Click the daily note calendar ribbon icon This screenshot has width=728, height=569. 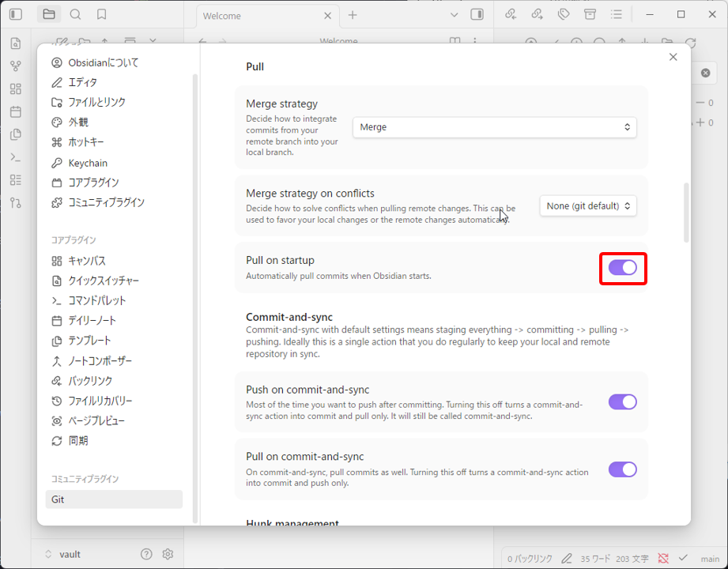point(16,111)
